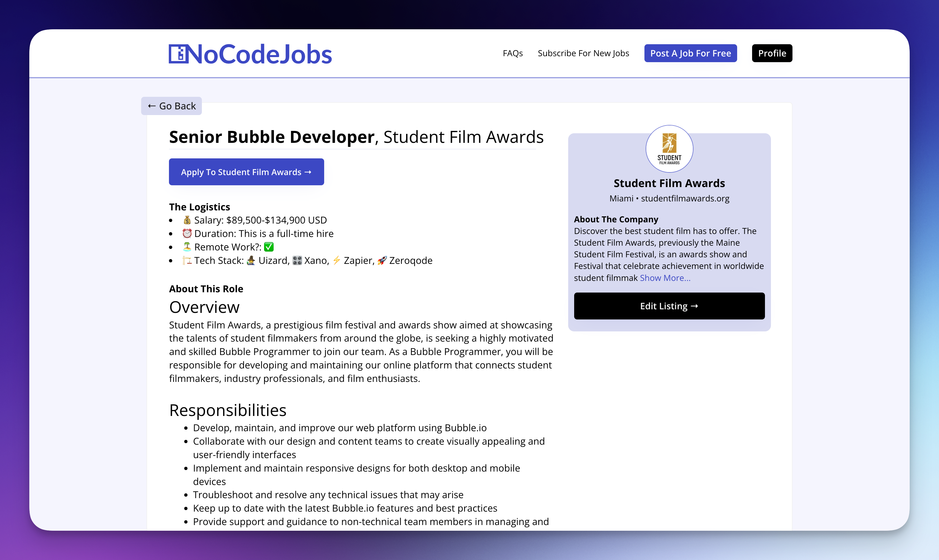This screenshot has height=560, width=939.
Task: Click the island Remote Work icon
Action: [187, 247]
